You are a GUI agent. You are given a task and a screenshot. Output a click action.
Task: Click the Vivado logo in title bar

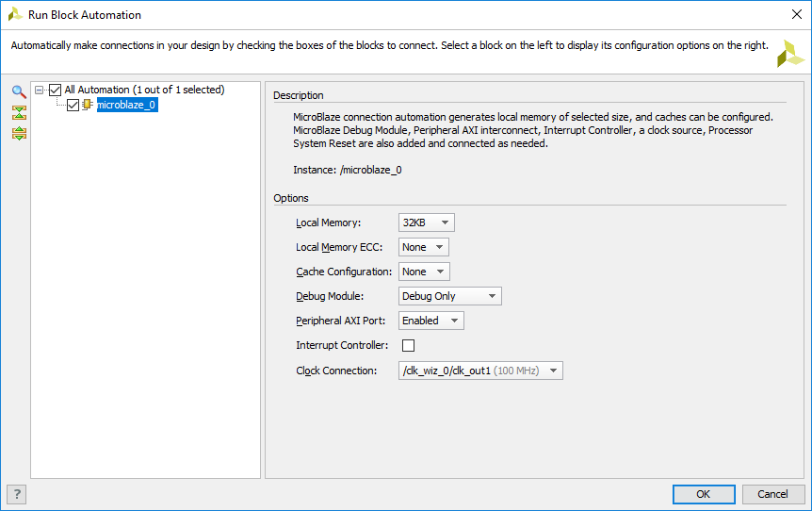pos(15,14)
